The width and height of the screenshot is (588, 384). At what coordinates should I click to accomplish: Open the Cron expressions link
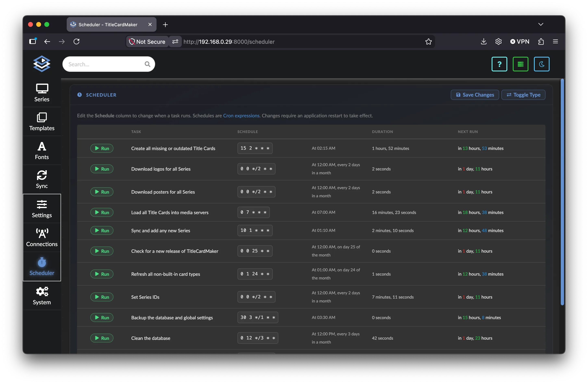[x=241, y=116]
